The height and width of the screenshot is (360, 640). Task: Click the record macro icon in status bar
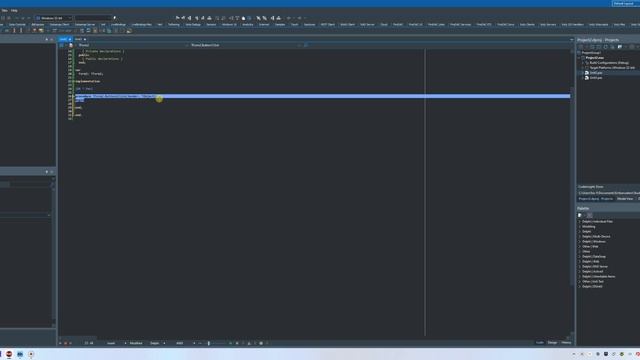pos(65,343)
